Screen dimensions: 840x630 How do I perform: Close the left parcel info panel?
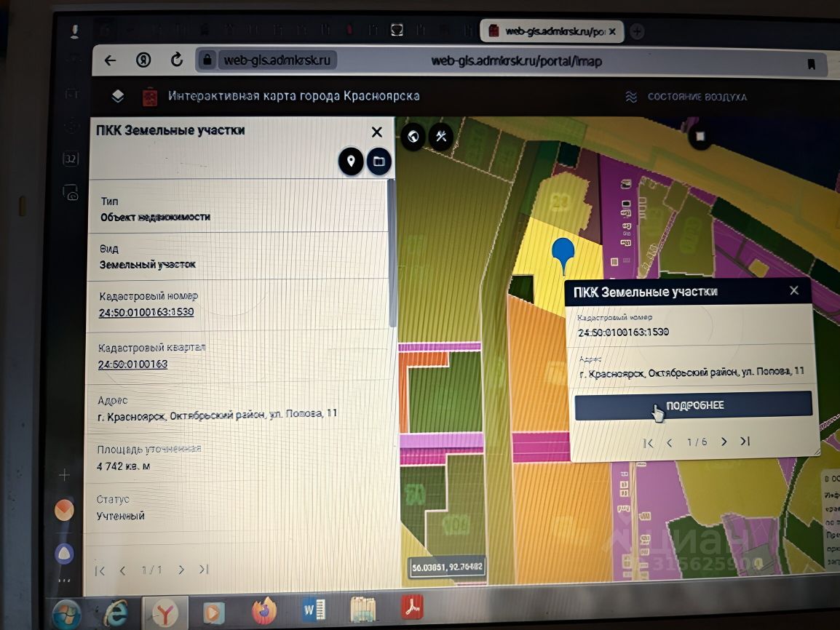click(x=376, y=132)
